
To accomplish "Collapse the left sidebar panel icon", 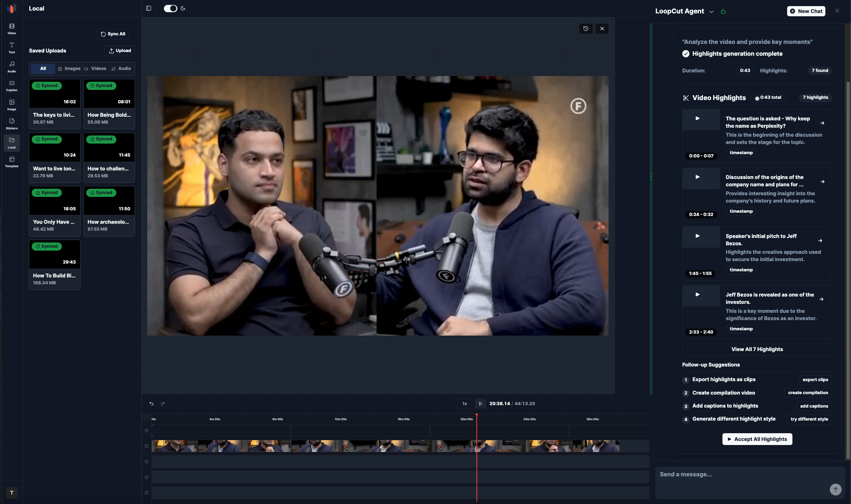I will click(148, 8).
